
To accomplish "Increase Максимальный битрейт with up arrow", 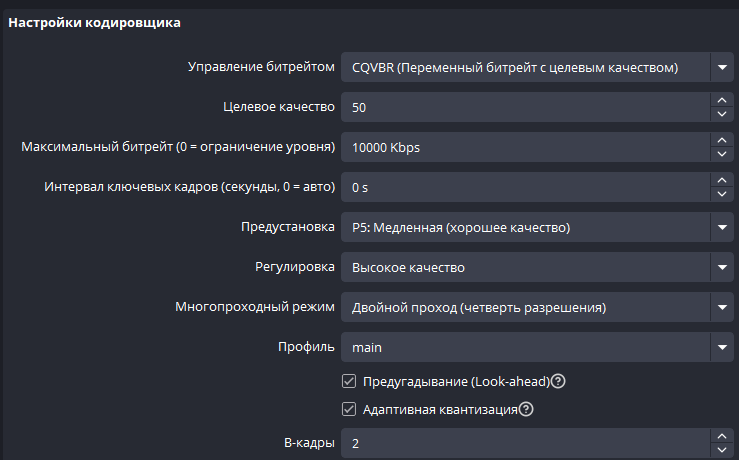I will click(x=723, y=140).
